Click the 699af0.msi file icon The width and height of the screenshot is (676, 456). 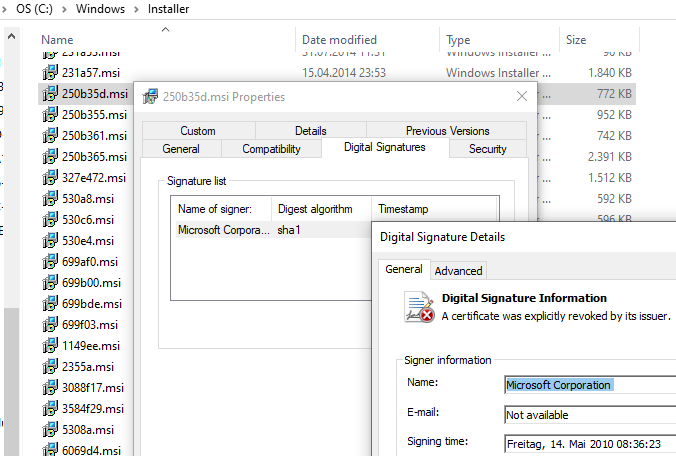click(x=50, y=262)
